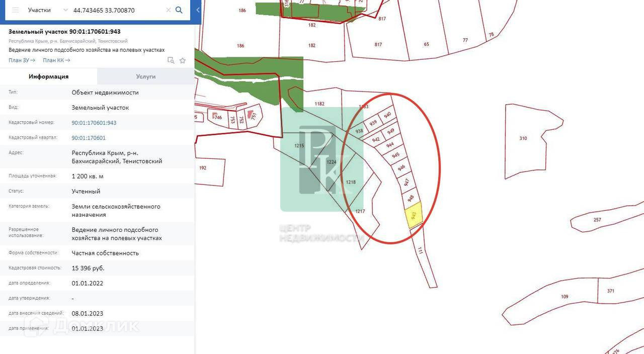The height and width of the screenshot is (354, 644).
Task: Open the hamburger menu in the search bar
Action: tap(15, 10)
